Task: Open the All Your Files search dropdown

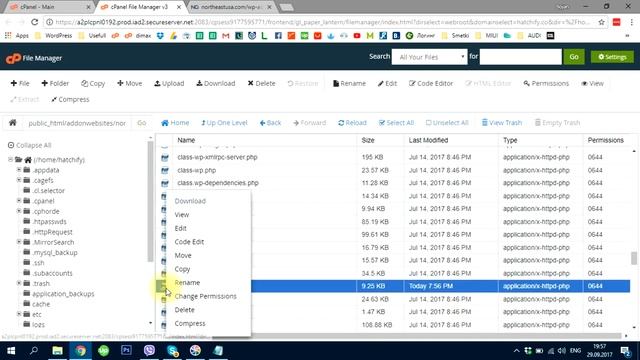Action: [x=429, y=57]
